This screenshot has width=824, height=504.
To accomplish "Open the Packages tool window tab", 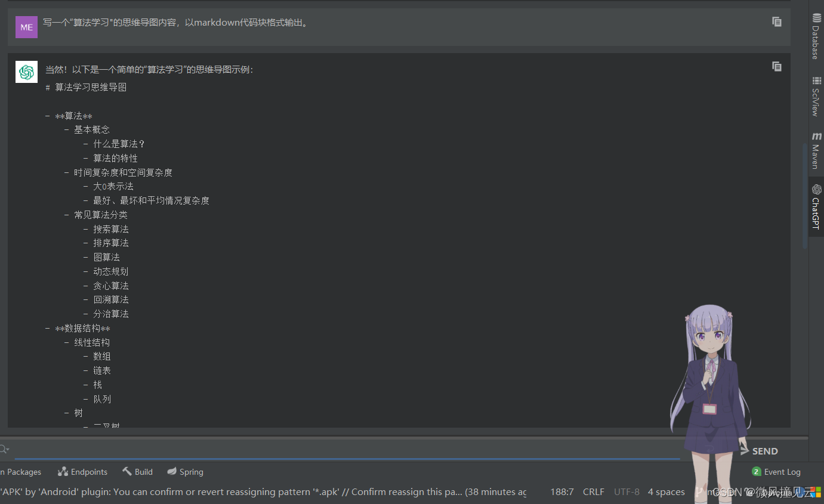I will click(x=21, y=472).
